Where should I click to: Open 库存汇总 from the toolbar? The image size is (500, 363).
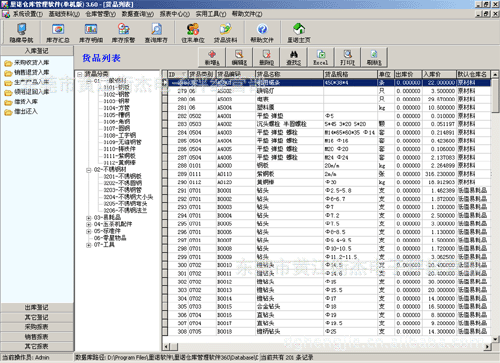click(x=58, y=33)
